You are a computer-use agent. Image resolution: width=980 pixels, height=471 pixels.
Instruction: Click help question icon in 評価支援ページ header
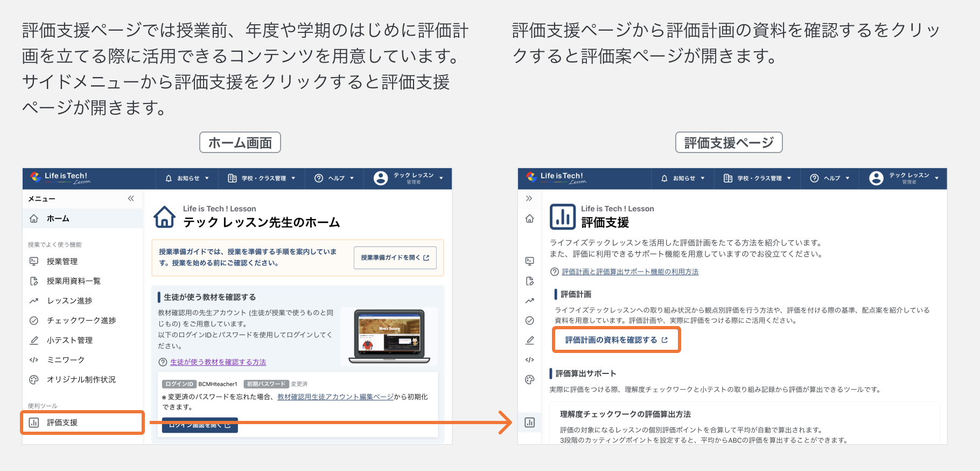pos(815,178)
